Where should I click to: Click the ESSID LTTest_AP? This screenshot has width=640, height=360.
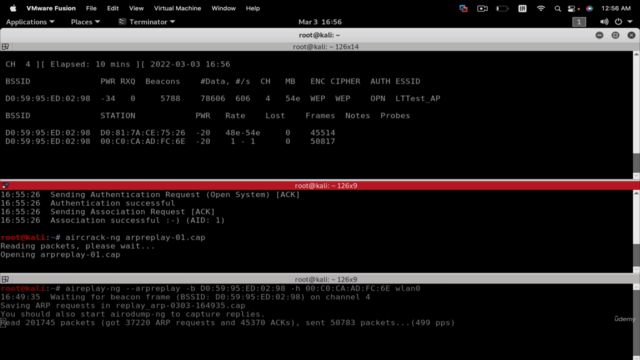[x=418, y=99]
